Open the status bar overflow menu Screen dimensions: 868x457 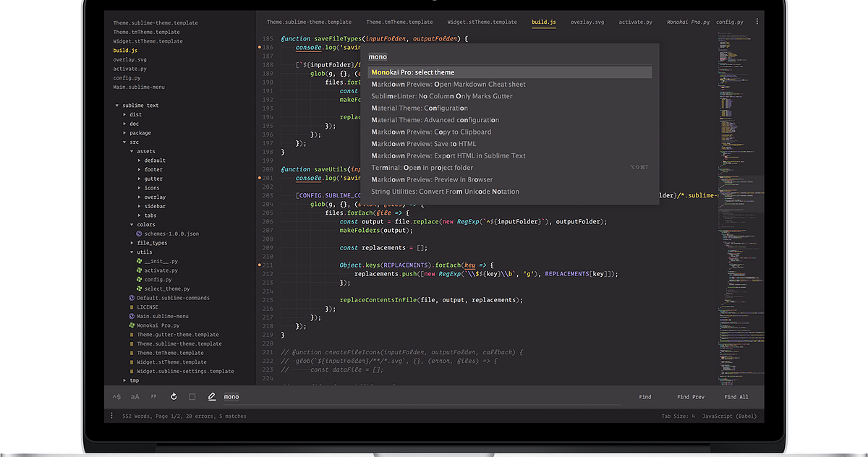tap(111, 416)
